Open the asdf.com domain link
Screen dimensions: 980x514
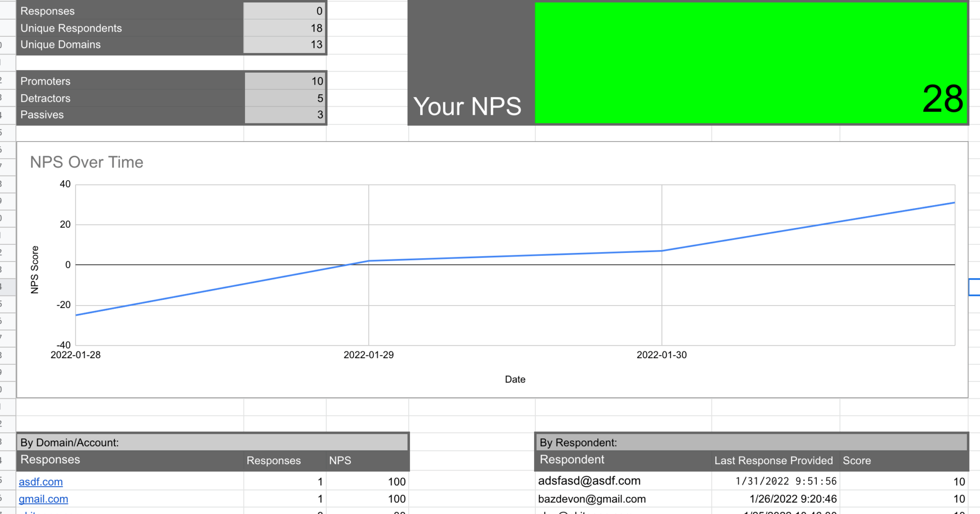pos(40,481)
